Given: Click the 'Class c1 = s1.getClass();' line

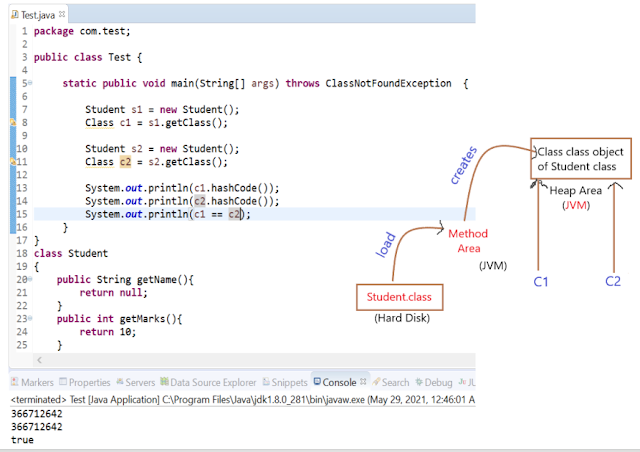Looking at the screenshot, I should 156,122.
